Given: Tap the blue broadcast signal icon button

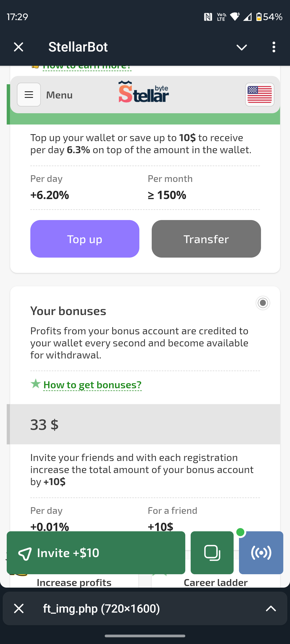Looking at the screenshot, I should [261, 552].
